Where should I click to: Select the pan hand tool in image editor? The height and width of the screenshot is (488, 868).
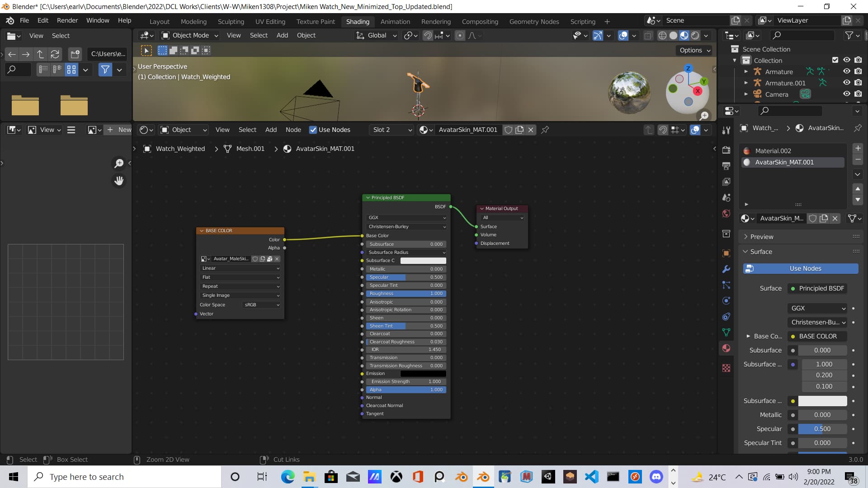click(119, 181)
